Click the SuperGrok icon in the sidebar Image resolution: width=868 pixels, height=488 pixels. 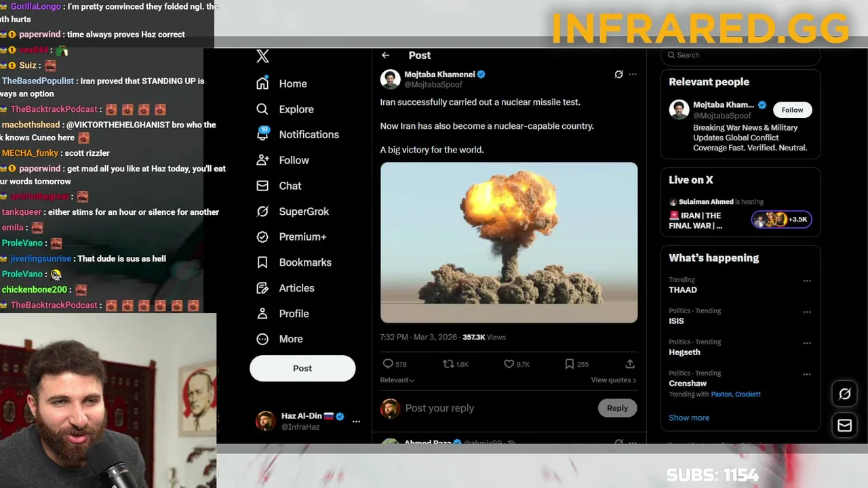[x=262, y=211]
